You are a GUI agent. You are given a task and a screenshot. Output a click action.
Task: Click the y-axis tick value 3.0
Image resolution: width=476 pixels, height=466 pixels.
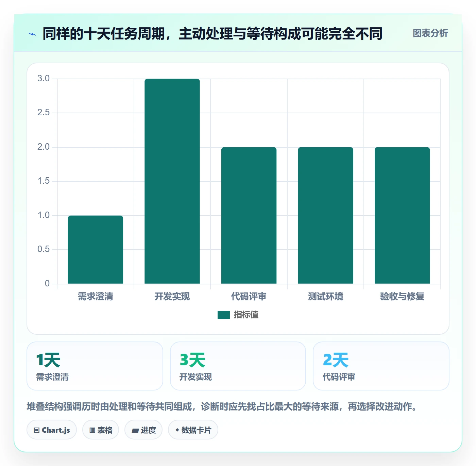pos(44,79)
